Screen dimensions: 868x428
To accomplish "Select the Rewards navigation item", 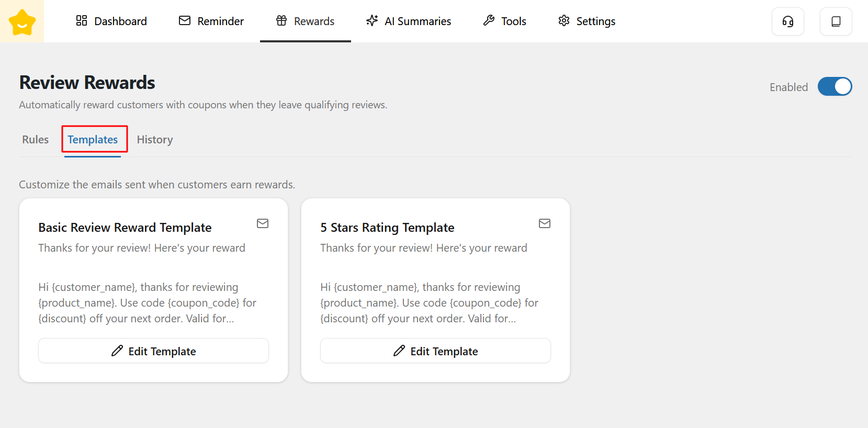I will [x=306, y=21].
